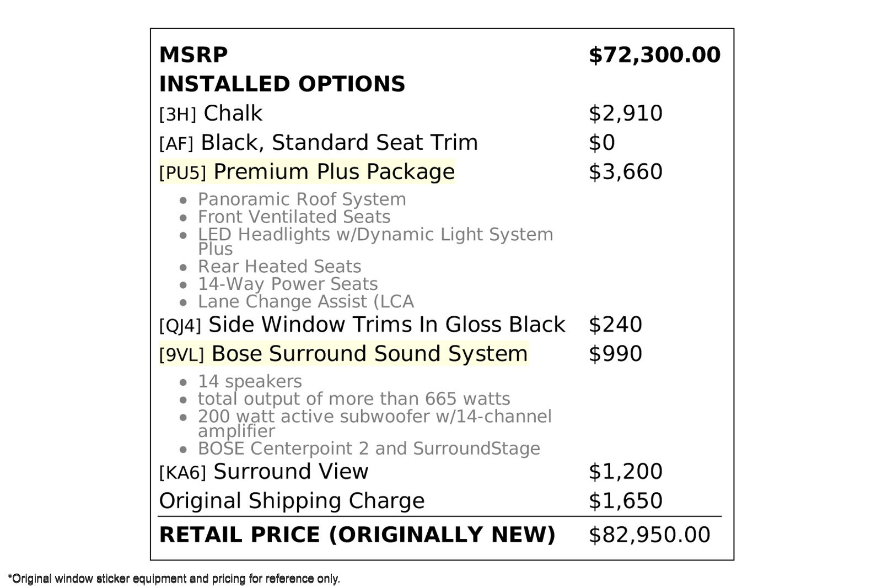
Task: Click the $72,300.00 MSRP price
Action: 654,55
